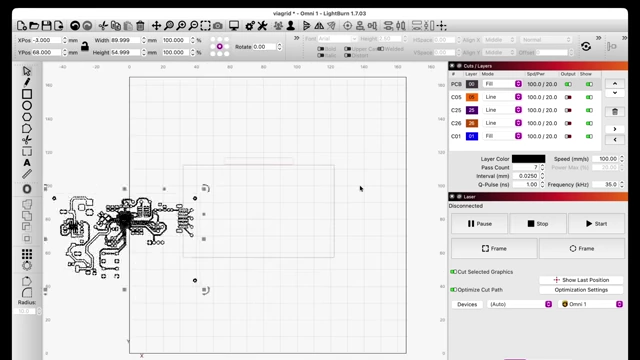Open Mode dropdown for C25 layer
Image resolution: width=640 pixels, height=360 pixels.
coord(502,110)
